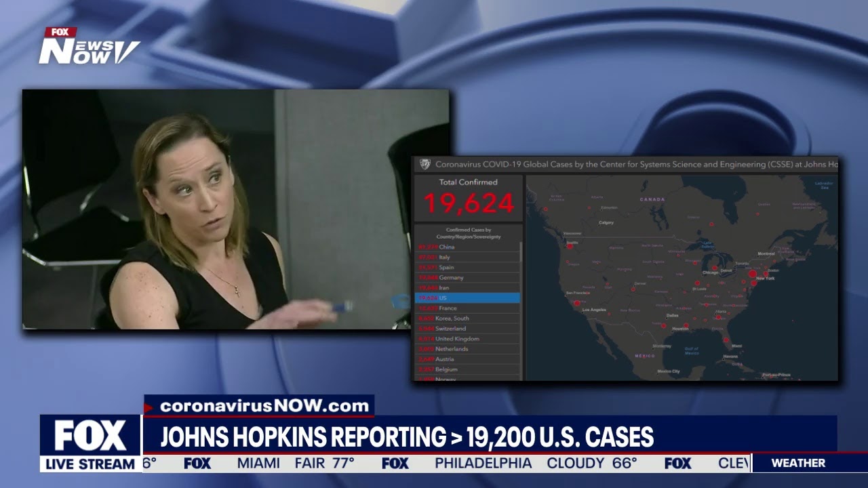Click the FOX logo before PHILADELPHIA in ticker
Image resolution: width=868 pixels, height=488 pixels.
pos(395,464)
